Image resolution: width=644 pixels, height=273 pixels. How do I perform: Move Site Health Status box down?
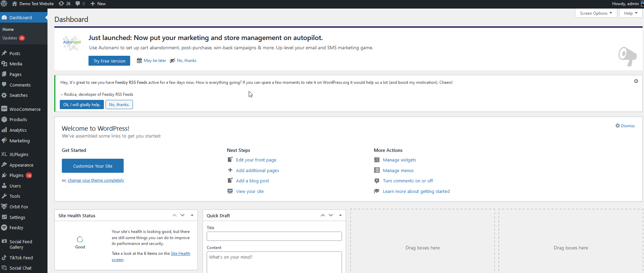pyautogui.click(x=182, y=215)
